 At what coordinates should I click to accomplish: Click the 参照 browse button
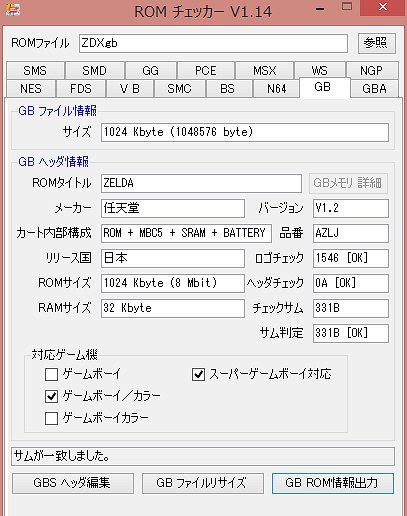377,43
